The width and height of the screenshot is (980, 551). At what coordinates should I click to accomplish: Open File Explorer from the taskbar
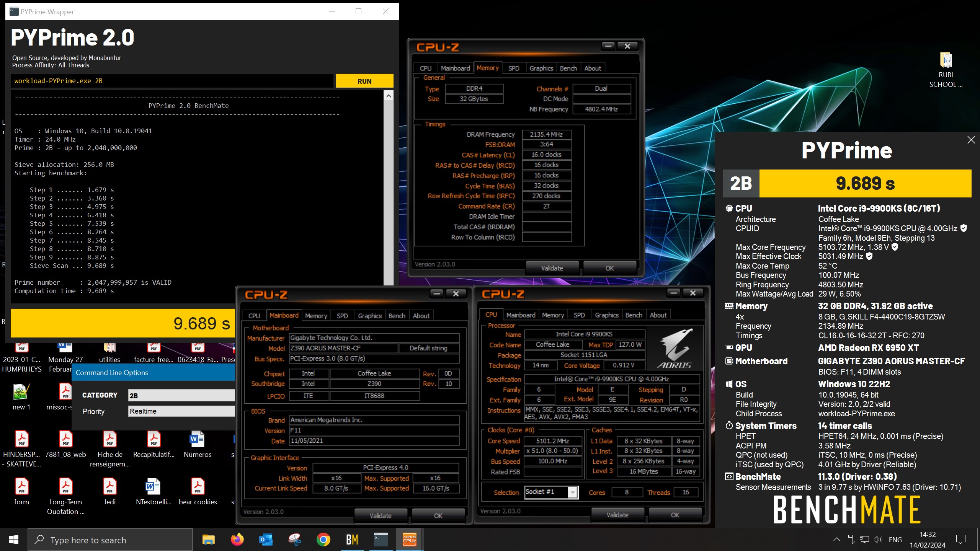point(209,540)
